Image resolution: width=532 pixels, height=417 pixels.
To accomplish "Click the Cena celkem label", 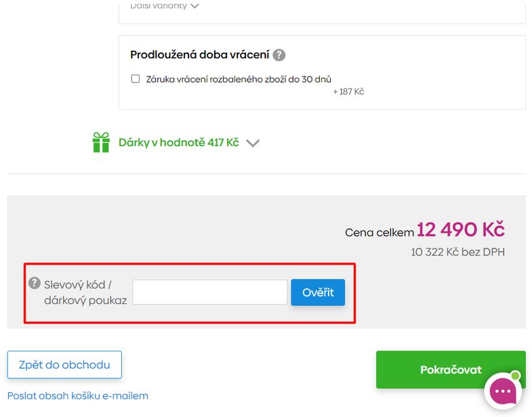I will [x=380, y=233].
